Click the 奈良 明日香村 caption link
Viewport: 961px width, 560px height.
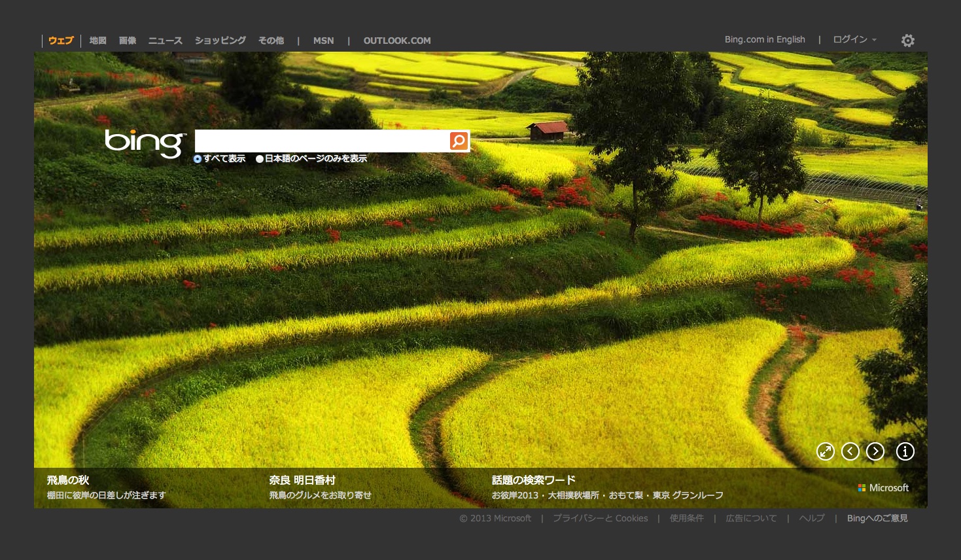(x=302, y=480)
